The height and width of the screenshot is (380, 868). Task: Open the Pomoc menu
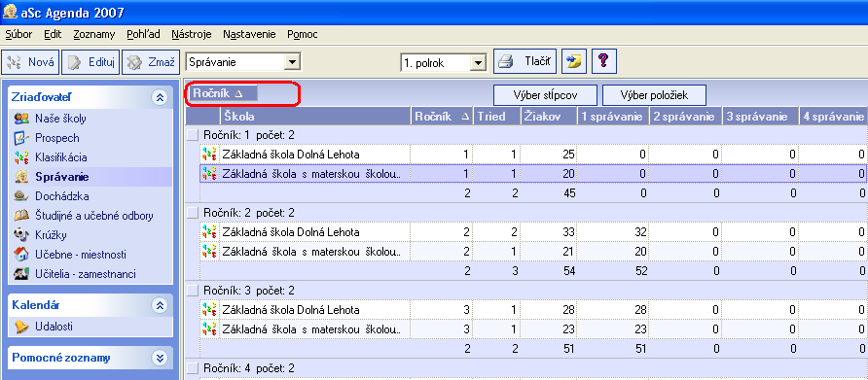(x=303, y=34)
